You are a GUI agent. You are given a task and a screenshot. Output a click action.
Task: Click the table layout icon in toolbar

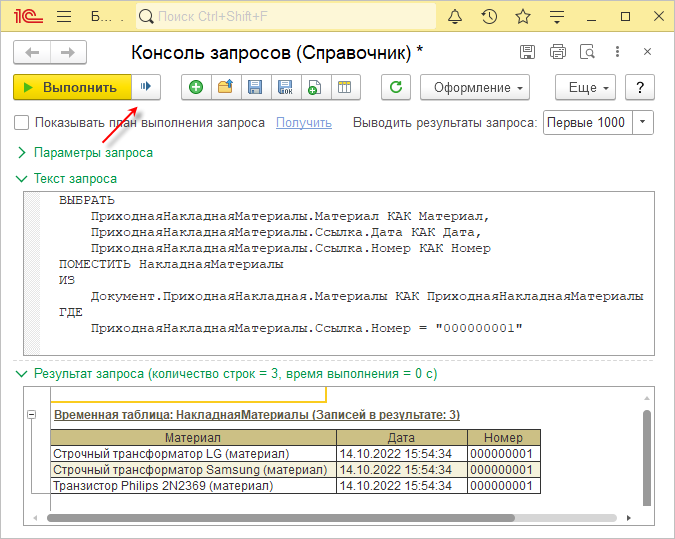(343, 87)
